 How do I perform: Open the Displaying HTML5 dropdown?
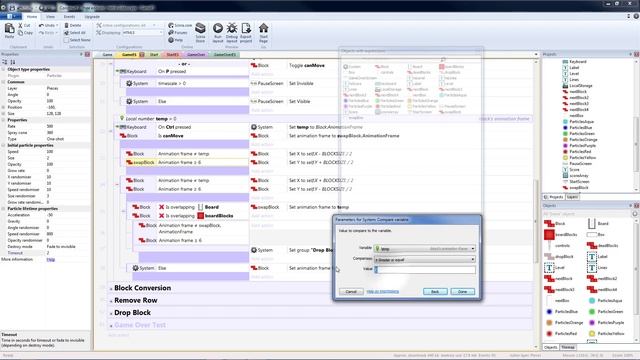pyautogui.click(x=143, y=33)
